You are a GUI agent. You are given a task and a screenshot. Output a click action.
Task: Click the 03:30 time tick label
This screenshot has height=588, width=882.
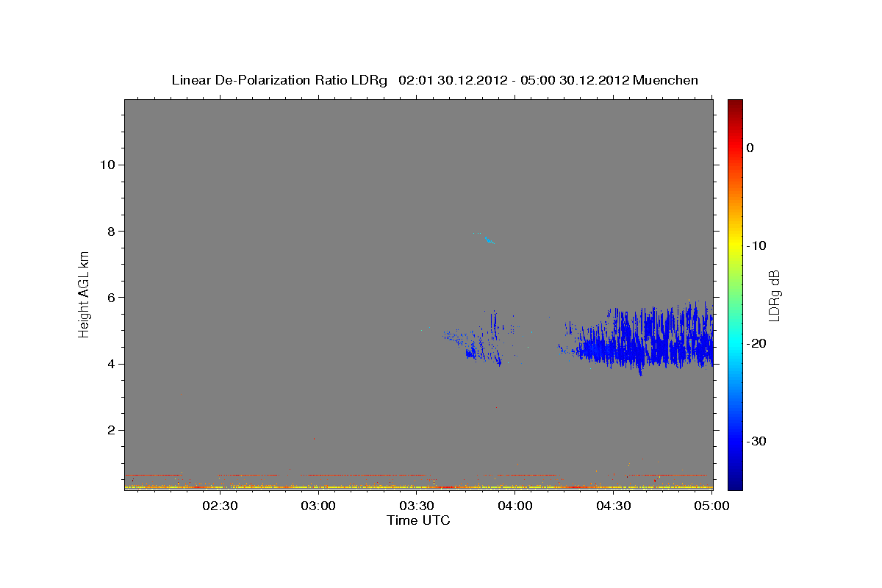(417, 506)
